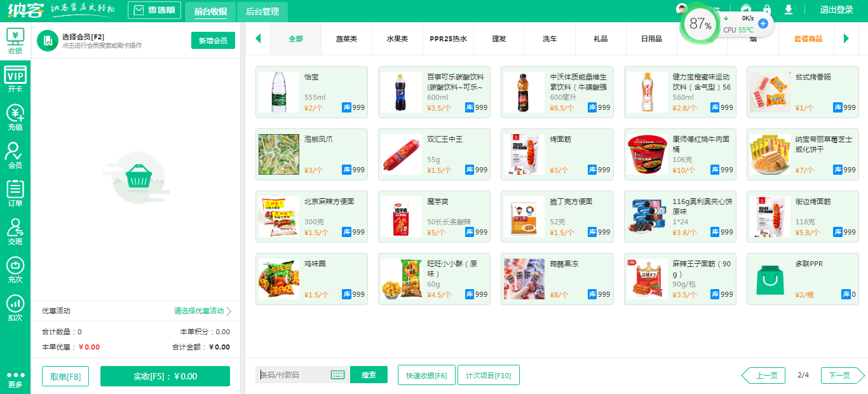Viewport: 868px width, 394px height.
Task: Select the 怡宝 water product card
Action: (x=311, y=92)
